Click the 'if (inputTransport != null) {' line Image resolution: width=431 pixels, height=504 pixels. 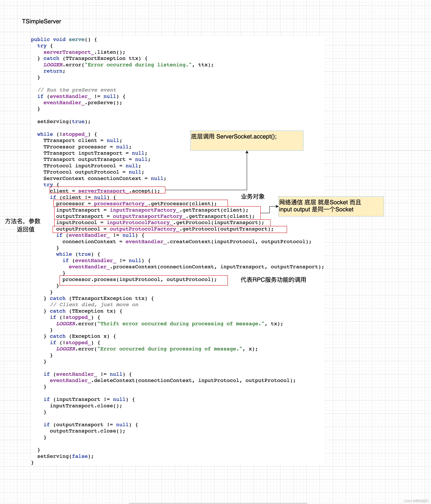pyautogui.click(x=89, y=399)
